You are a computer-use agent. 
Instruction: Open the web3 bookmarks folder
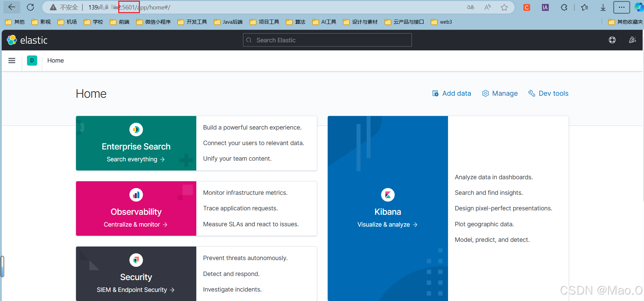click(x=442, y=22)
